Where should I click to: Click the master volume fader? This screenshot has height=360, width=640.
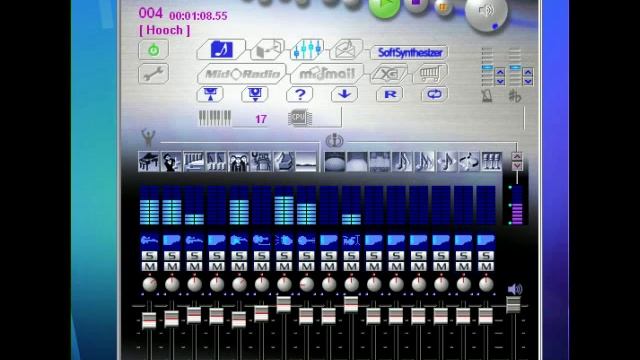[x=513, y=305]
